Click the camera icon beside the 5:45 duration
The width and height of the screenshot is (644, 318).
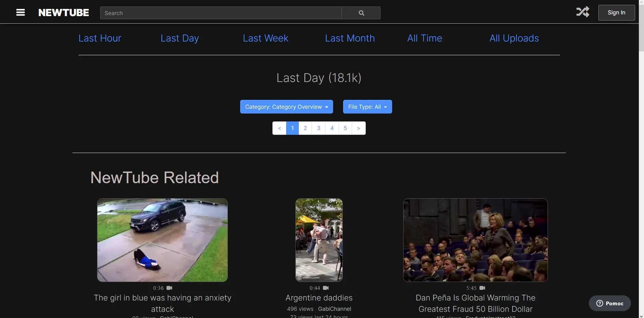point(482,288)
